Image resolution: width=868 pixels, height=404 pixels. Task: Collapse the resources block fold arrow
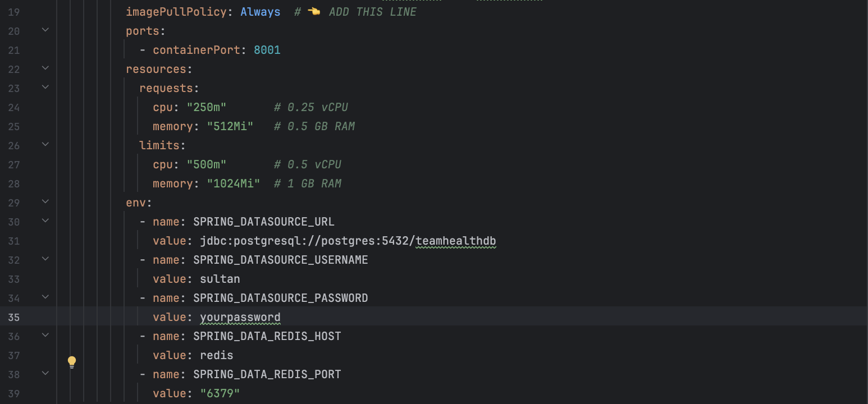coord(45,68)
